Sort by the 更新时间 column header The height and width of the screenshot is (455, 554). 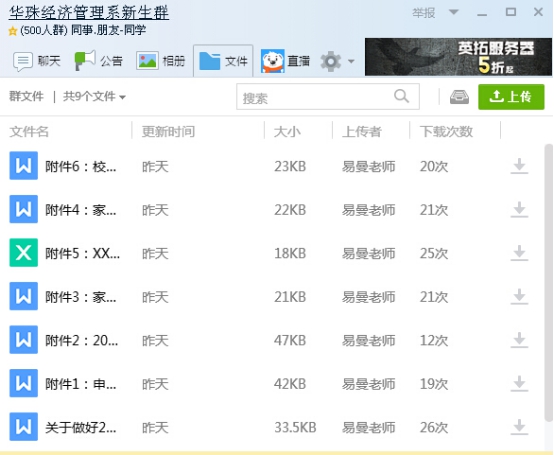pyautogui.click(x=169, y=132)
